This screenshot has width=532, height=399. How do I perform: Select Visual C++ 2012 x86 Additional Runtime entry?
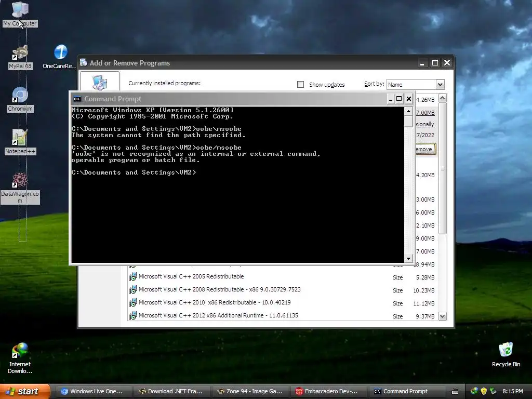pos(218,315)
